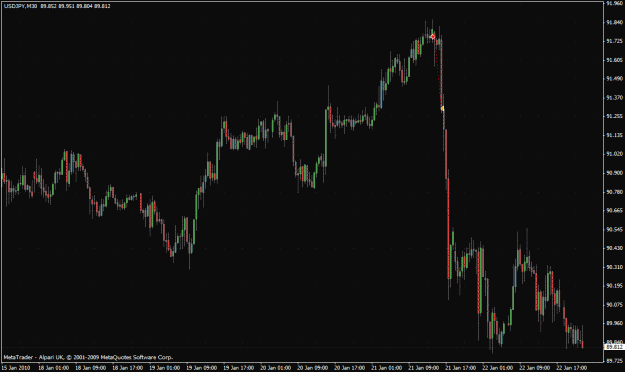Click the 90.900 price axis label

point(614,173)
